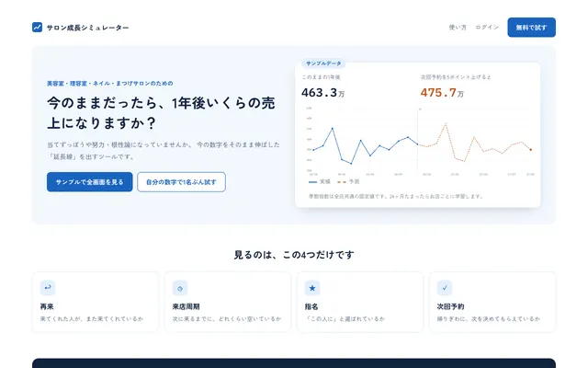Click 来てくれた人が、また来てくれているか description
Image resolution: width=588 pixels, height=368 pixels.
click(x=92, y=319)
